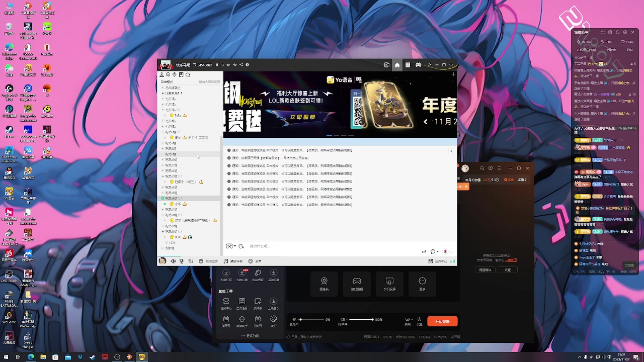Click the scroll-to-top arrow in chat area

point(451,151)
